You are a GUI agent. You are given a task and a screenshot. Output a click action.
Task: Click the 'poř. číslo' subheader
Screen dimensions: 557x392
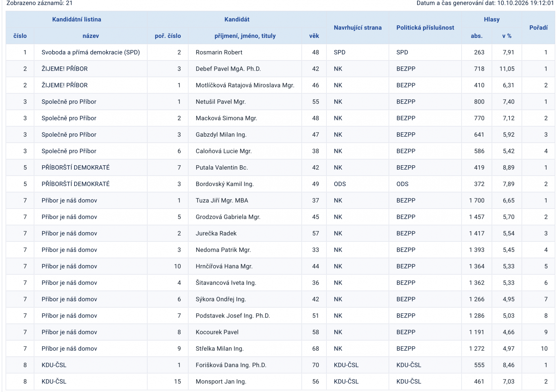click(x=168, y=36)
